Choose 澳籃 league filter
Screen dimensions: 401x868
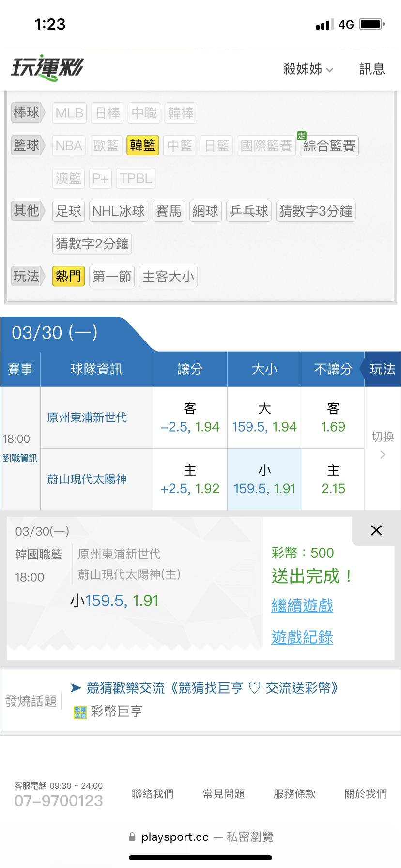(x=68, y=178)
